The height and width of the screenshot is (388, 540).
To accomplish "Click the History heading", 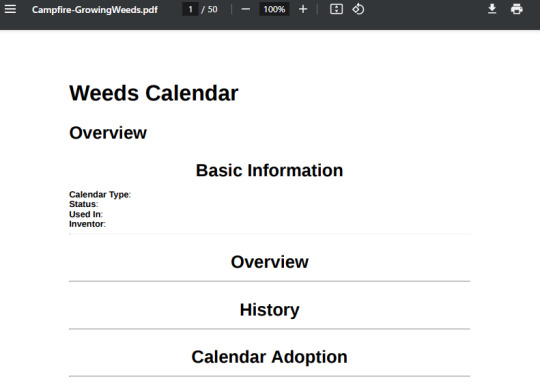I will (269, 310).
